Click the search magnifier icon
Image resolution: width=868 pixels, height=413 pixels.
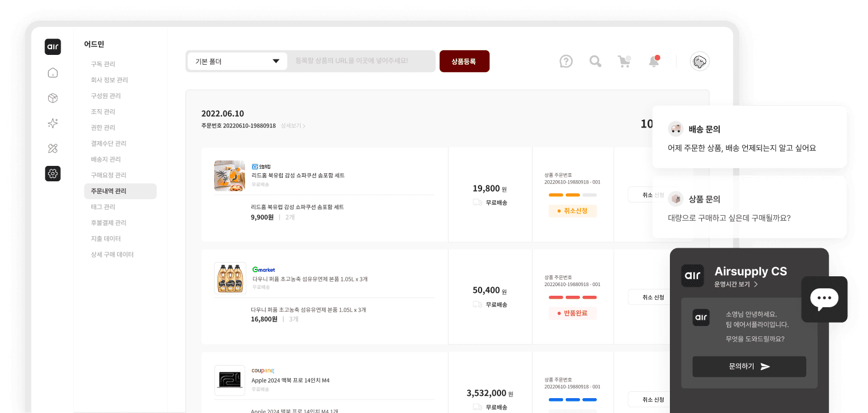pyautogui.click(x=595, y=61)
